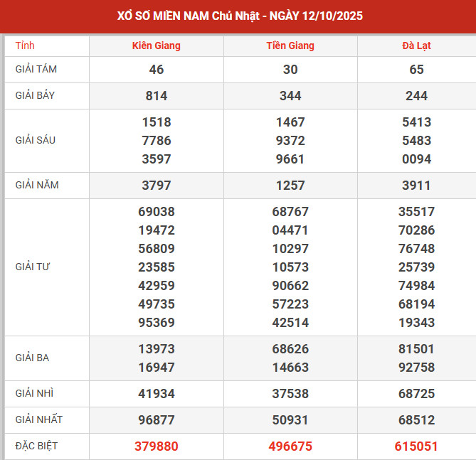Viewport: 476px width, 460px height.
Task: Click the 'GIẢI NĂM' row label
Action: tap(37, 185)
